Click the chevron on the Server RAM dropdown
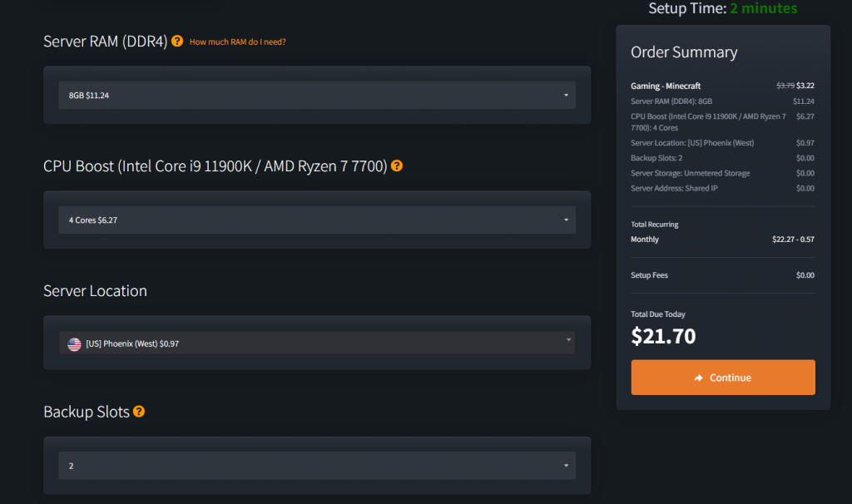Screen dimensions: 852x504 click(566, 95)
